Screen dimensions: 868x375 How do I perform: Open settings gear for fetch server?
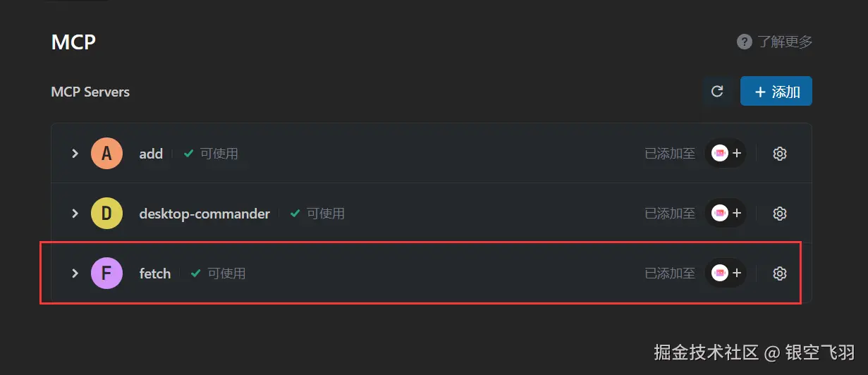[779, 273]
